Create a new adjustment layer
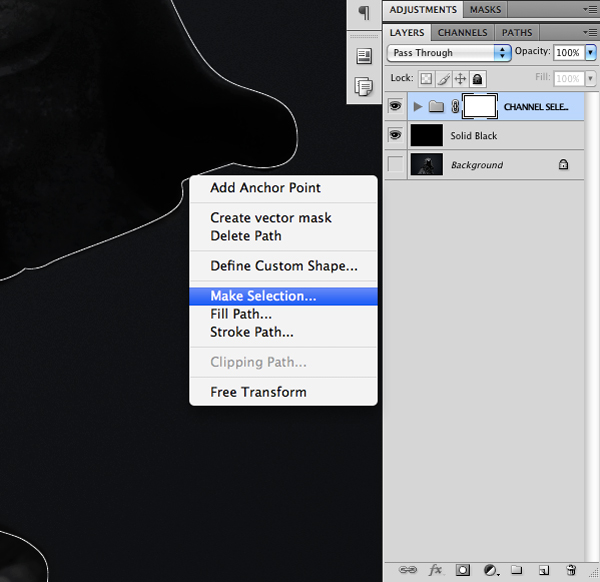Screen dimensions: 600x582 [x=490, y=570]
